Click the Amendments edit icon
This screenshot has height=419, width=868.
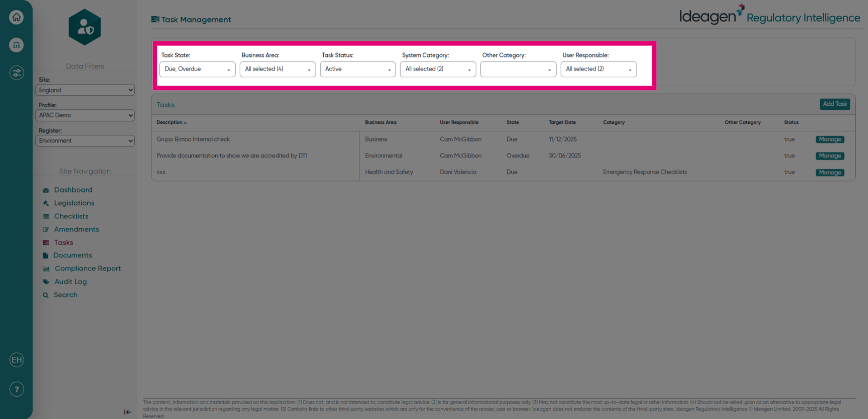tap(46, 230)
